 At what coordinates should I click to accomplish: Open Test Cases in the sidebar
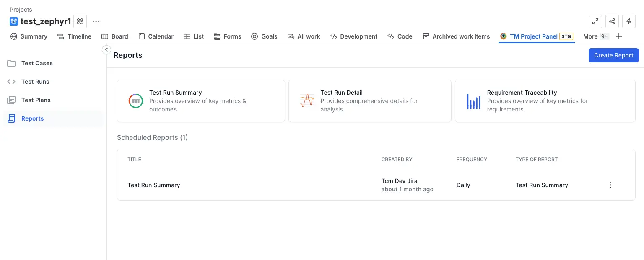pyautogui.click(x=37, y=63)
